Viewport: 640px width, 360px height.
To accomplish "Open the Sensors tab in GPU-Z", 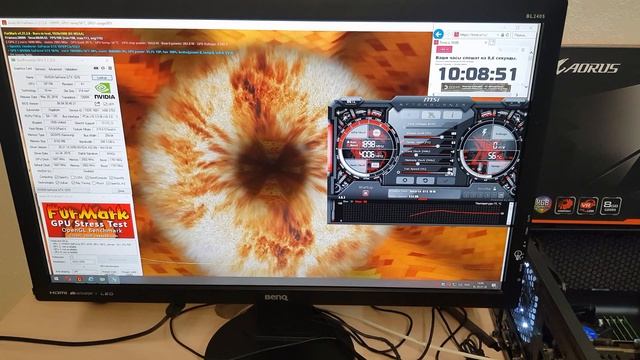I will point(40,69).
